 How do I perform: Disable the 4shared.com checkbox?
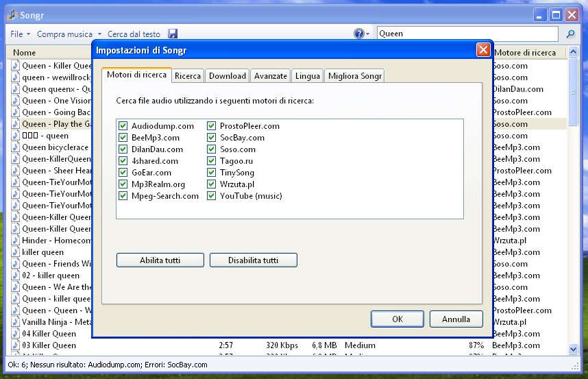tap(123, 161)
